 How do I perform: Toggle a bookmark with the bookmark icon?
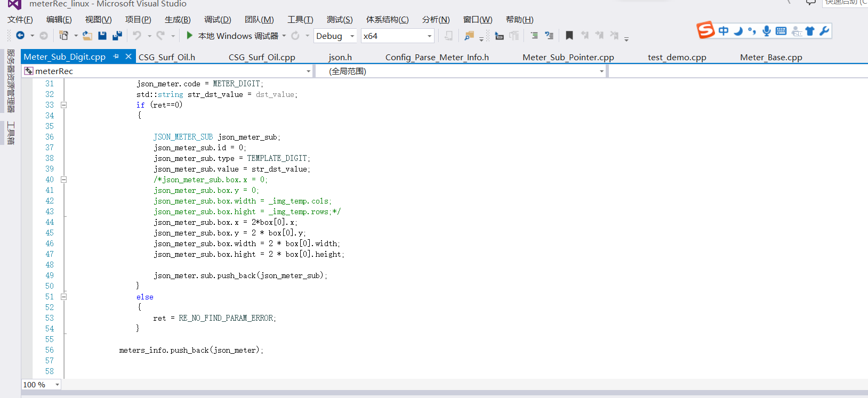(569, 36)
